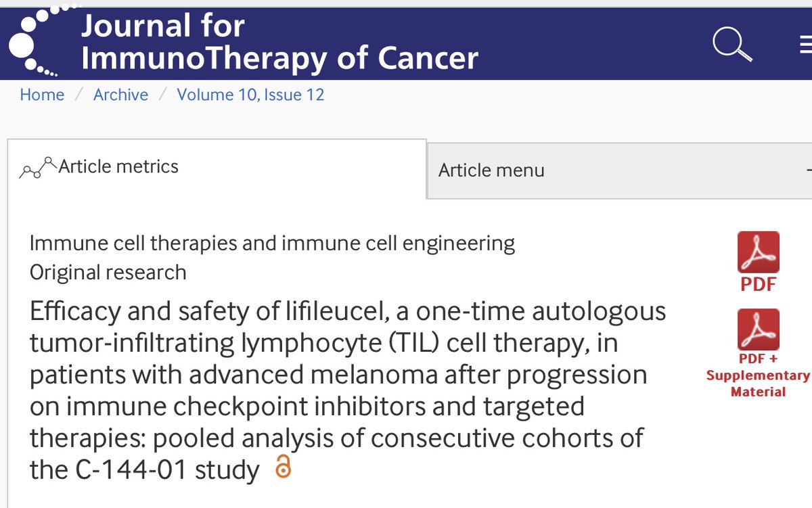Click the lifileucel article title heading
The height and width of the screenshot is (508, 812).
tap(338, 390)
